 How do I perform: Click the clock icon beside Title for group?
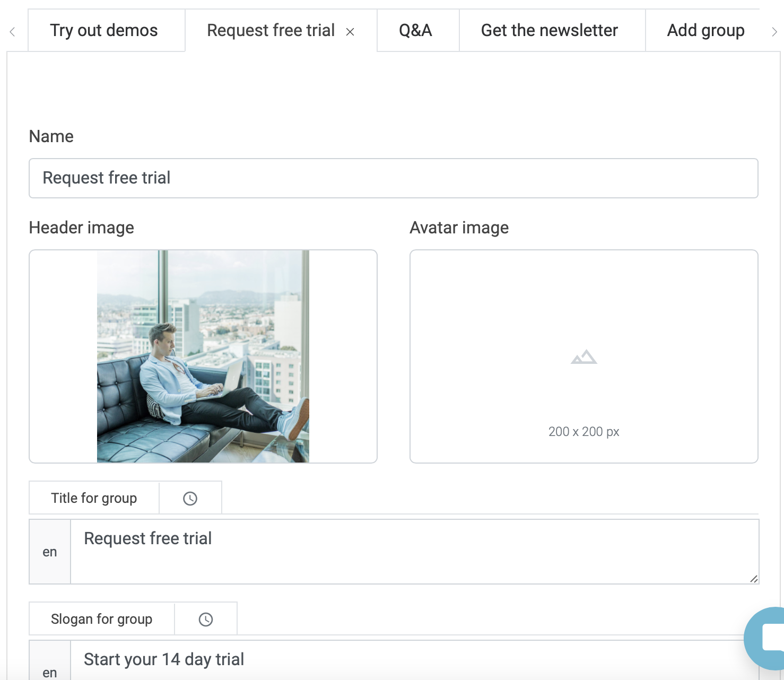coord(190,498)
